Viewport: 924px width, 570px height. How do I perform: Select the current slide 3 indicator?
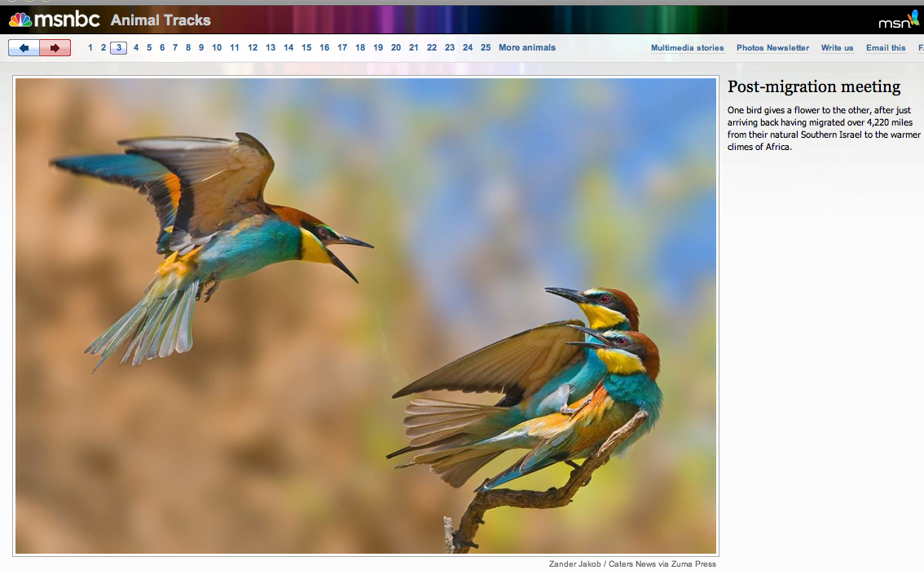click(118, 48)
